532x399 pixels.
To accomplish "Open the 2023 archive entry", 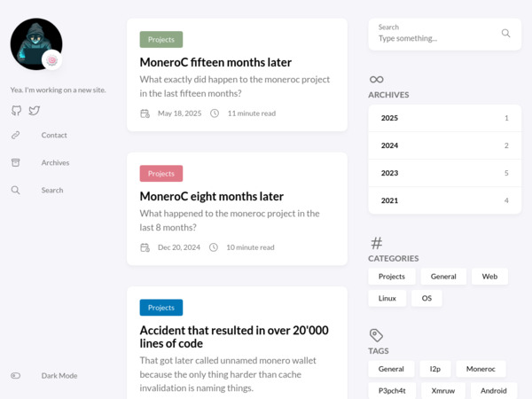I will (x=444, y=173).
